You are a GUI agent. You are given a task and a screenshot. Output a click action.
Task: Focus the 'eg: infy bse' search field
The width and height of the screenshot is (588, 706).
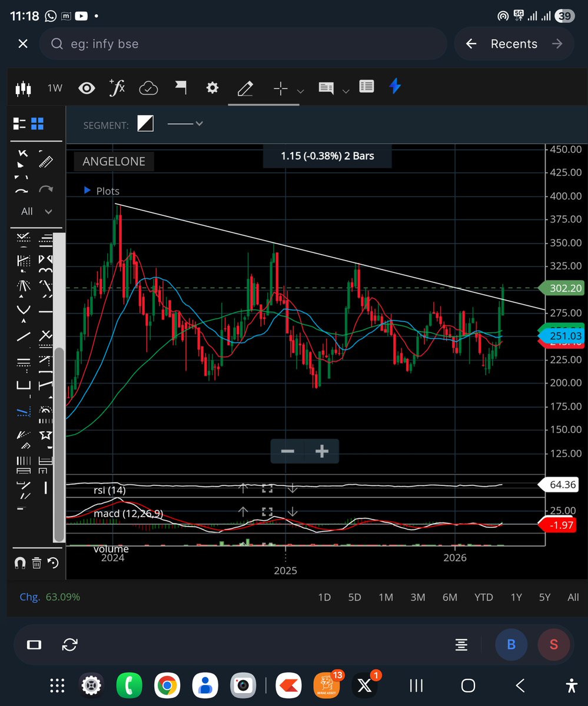click(243, 44)
